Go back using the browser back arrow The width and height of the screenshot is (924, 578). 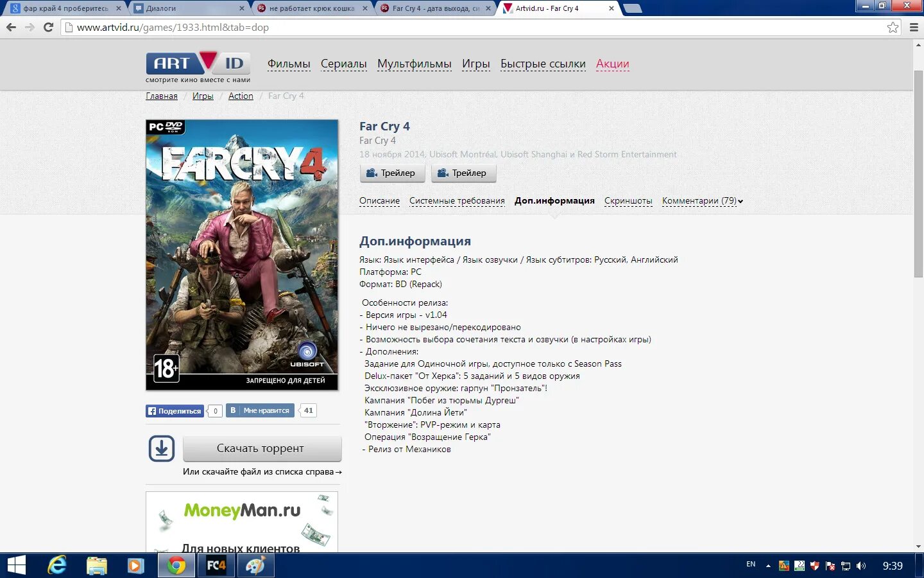pyautogui.click(x=11, y=27)
